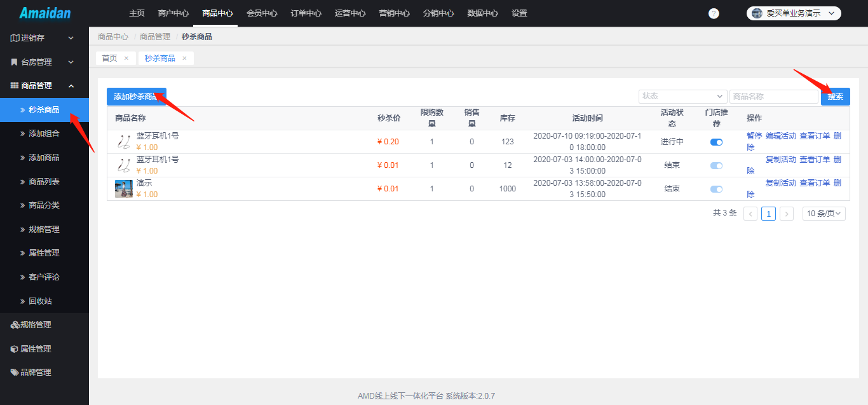Open 商户中心 in top navigation
This screenshot has height=405, width=868.
pos(173,13)
